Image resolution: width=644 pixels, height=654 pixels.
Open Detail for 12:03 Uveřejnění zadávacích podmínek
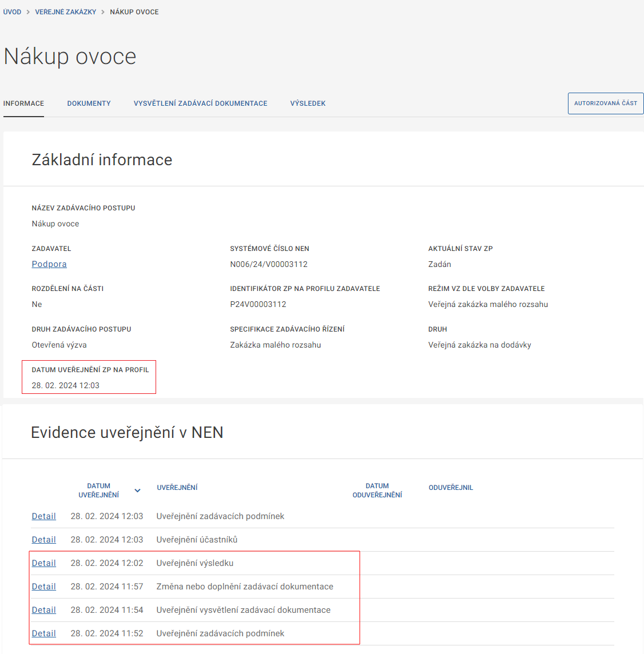click(x=44, y=516)
